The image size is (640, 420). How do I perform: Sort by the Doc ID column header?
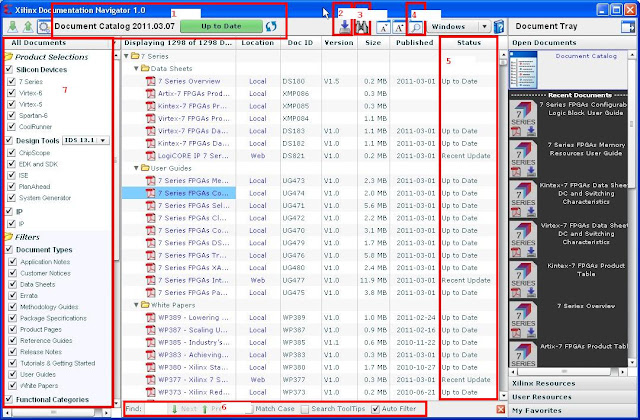click(300, 43)
